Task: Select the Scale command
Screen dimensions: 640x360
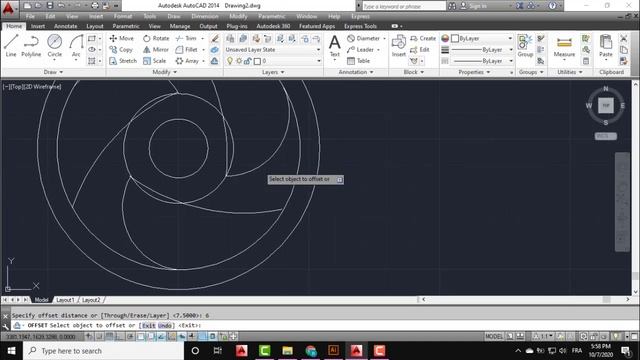Action: 154,61
